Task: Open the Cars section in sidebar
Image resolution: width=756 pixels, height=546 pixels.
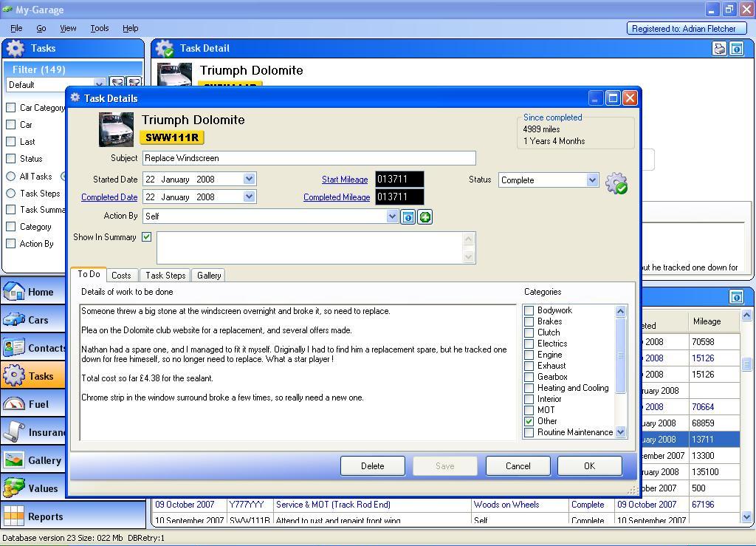Action: [32, 320]
